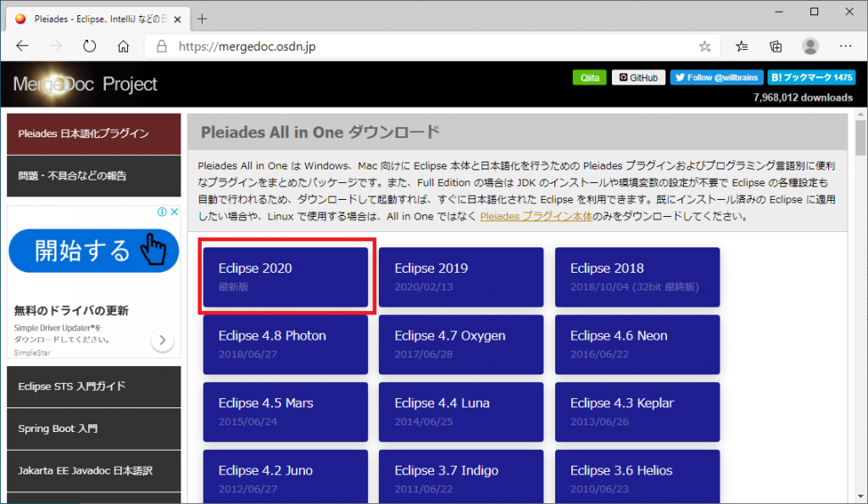
Task: Close the advertisement with X icon
Action: pyautogui.click(x=175, y=212)
